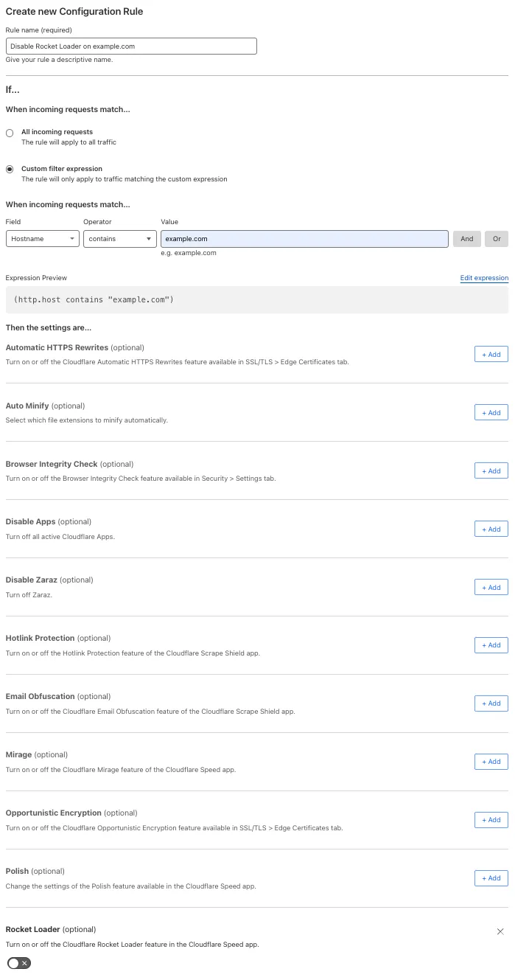Click the example.com value input field
The height and width of the screenshot is (980, 515).
pos(304,239)
